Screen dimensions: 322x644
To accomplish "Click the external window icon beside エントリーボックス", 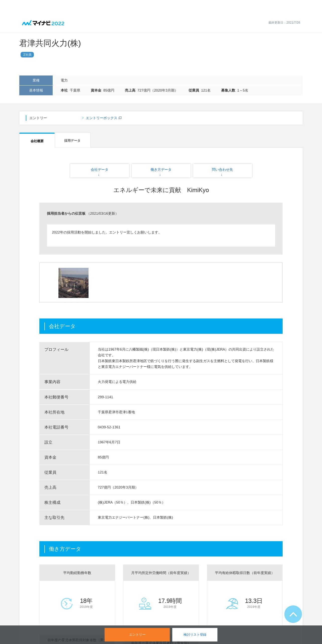I will [120, 118].
